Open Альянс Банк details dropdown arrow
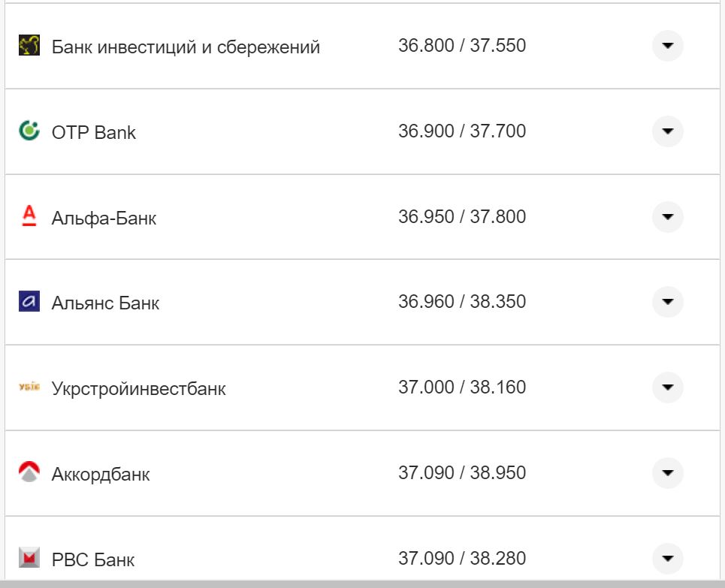The height and width of the screenshot is (588, 725). (x=667, y=302)
